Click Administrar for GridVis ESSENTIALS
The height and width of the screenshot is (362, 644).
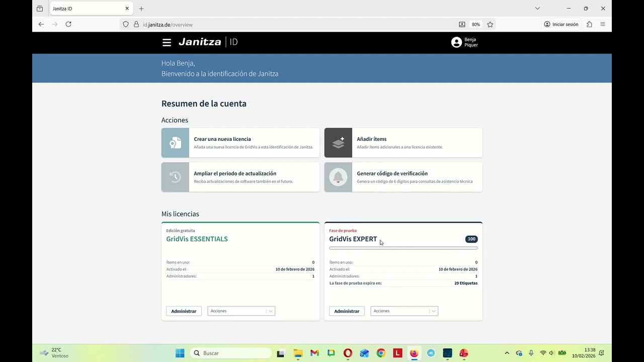tap(184, 311)
